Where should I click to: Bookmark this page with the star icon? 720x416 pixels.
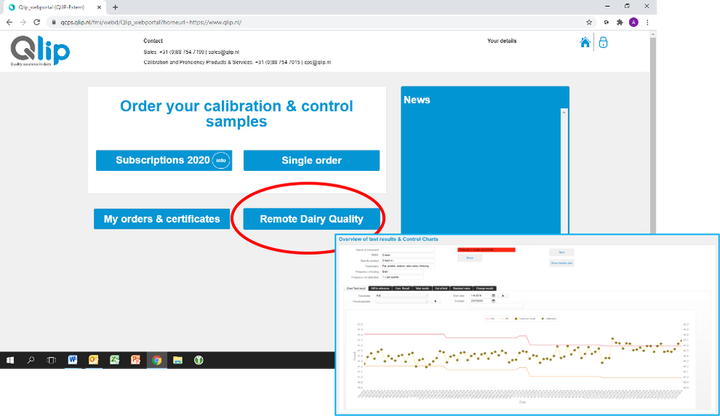(x=589, y=22)
